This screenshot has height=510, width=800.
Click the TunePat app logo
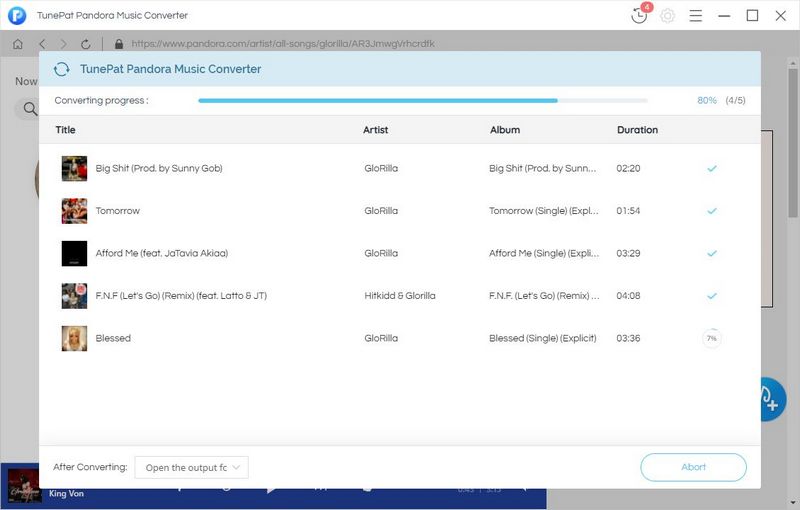coord(17,15)
